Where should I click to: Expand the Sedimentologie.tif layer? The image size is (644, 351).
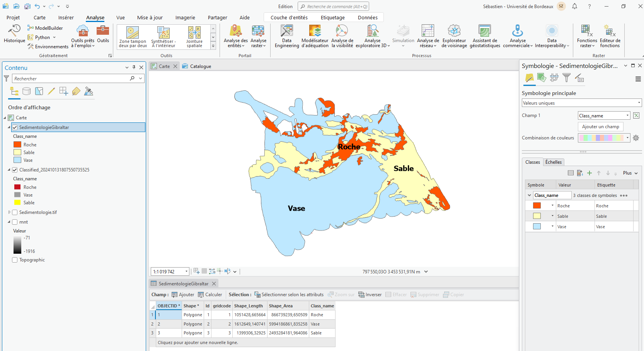click(x=9, y=212)
